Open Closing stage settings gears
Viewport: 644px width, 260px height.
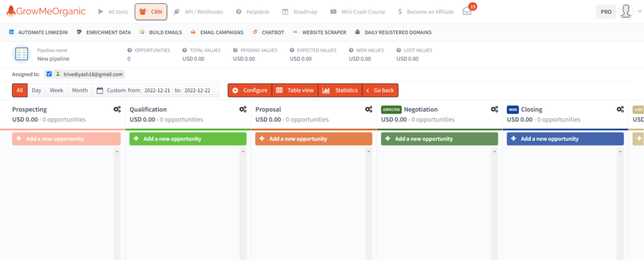(x=620, y=109)
